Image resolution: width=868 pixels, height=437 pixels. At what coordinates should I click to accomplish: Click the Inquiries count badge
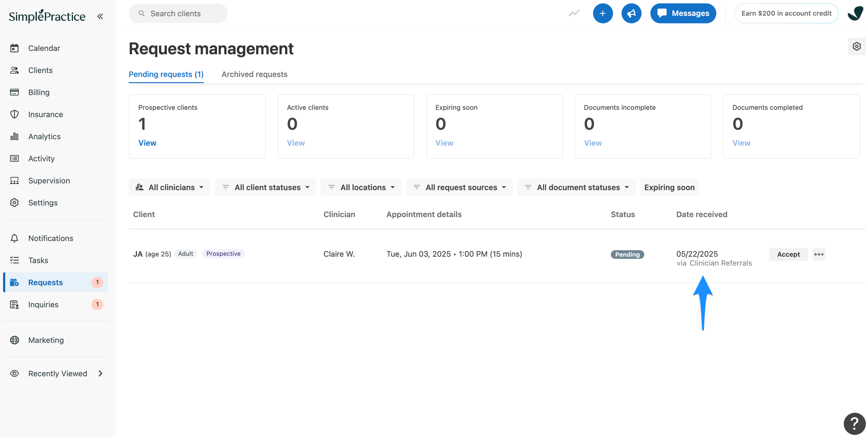[97, 305]
